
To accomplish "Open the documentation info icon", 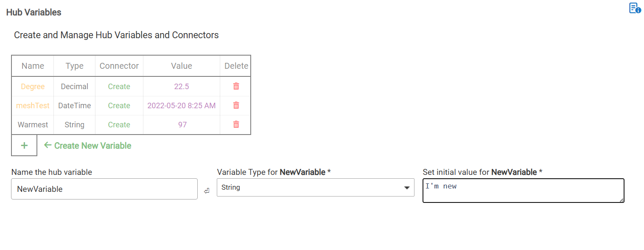I will pos(635,8).
